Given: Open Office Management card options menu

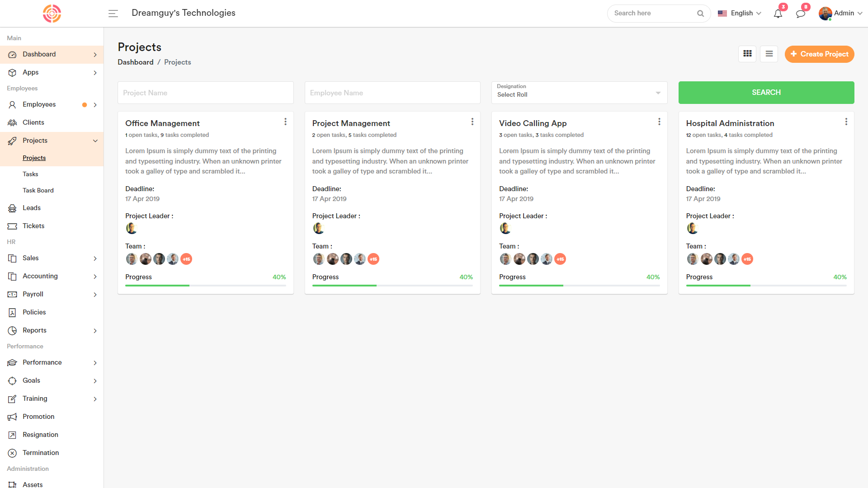Looking at the screenshot, I should pyautogui.click(x=285, y=122).
